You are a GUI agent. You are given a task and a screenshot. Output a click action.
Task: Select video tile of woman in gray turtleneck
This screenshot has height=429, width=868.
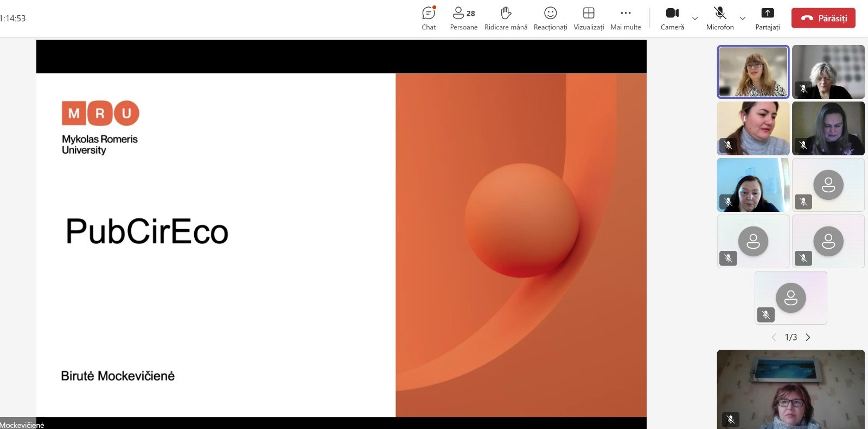(x=753, y=128)
